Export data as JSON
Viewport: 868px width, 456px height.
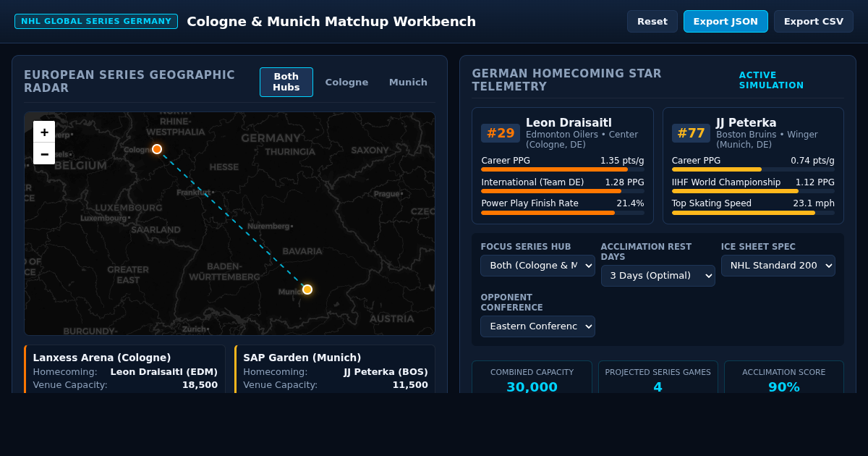726,21
